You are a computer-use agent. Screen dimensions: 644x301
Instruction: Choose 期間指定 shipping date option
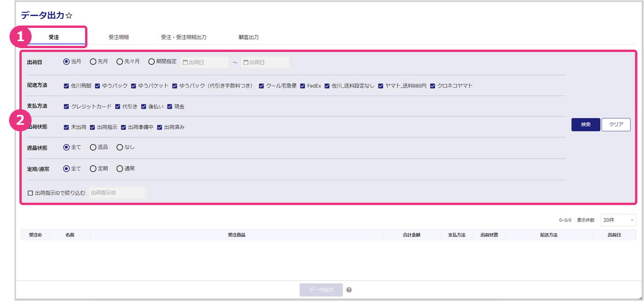pos(151,61)
